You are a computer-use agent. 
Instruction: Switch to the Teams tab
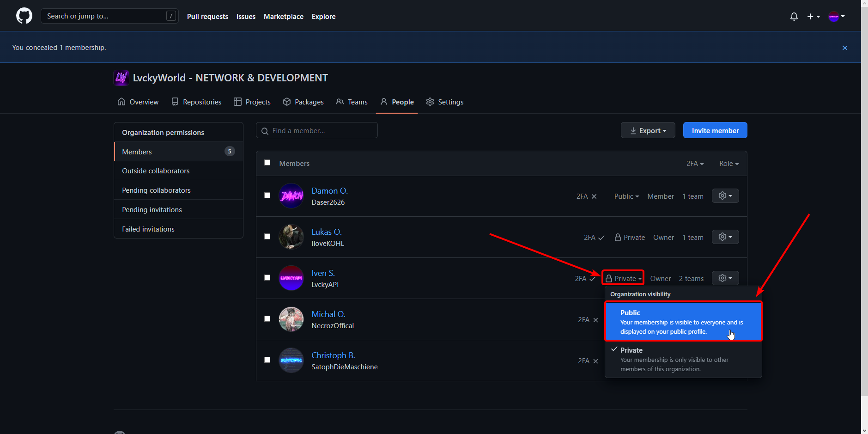(352, 102)
